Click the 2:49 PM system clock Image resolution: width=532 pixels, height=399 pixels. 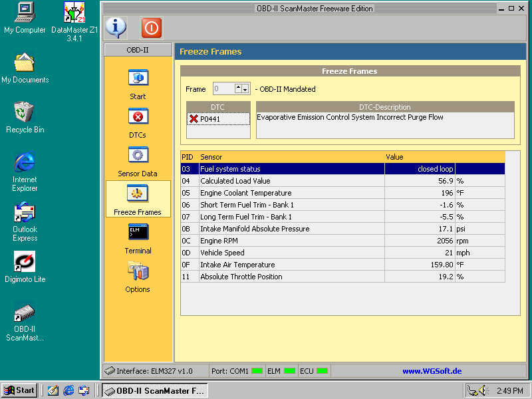(509, 391)
